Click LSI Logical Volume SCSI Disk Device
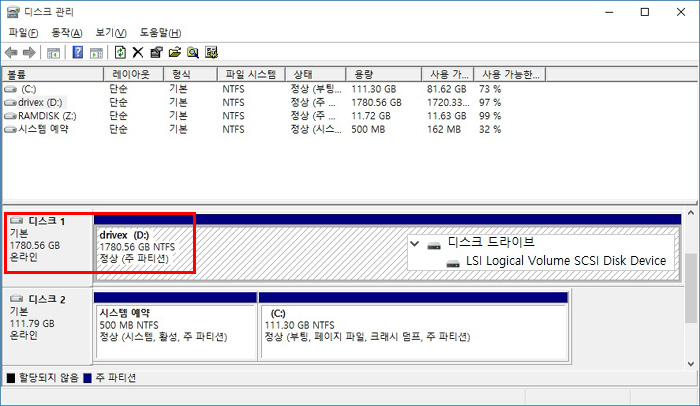This screenshot has height=406, width=700. 566,261
